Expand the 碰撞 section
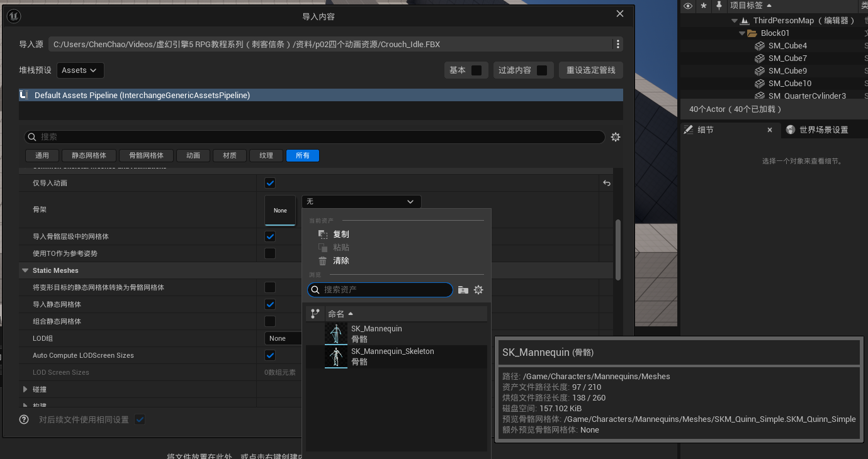 point(26,389)
